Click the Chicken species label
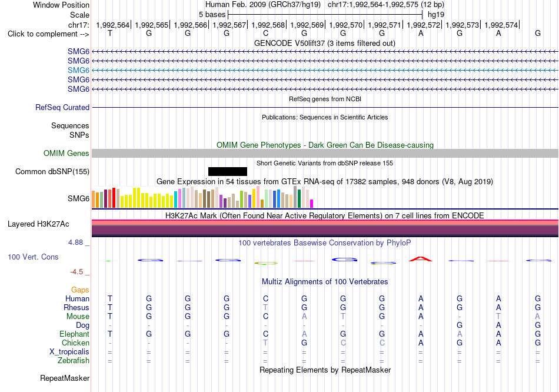 (75, 343)
